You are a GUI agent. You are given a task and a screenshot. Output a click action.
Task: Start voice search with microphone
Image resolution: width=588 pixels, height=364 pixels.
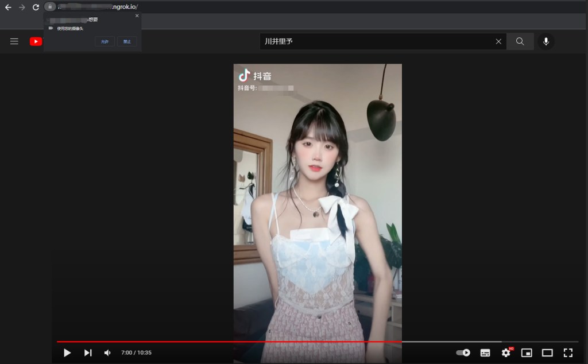(x=546, y=41)
